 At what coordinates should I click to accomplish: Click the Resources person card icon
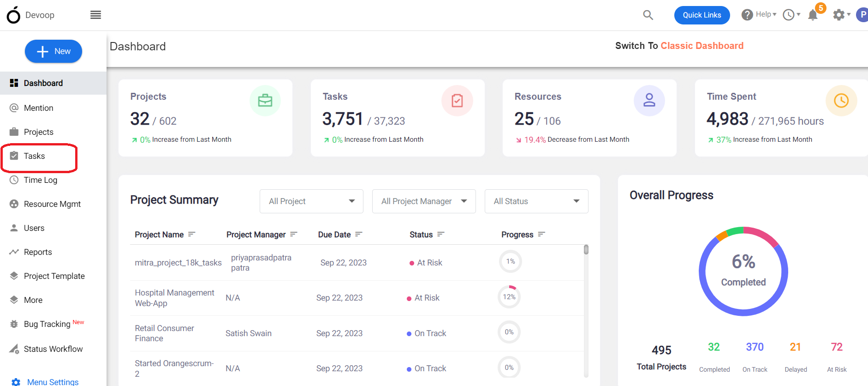point(649,101)
